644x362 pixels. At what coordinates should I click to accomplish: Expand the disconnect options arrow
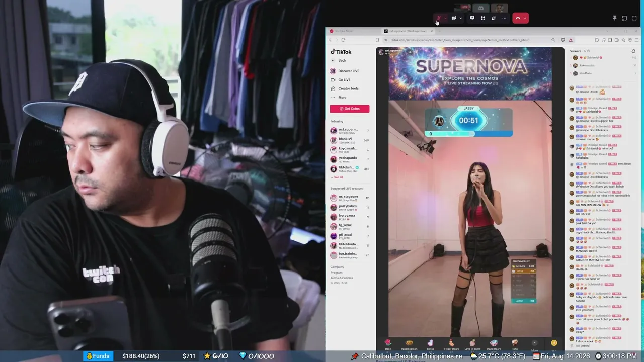point(525,18)
